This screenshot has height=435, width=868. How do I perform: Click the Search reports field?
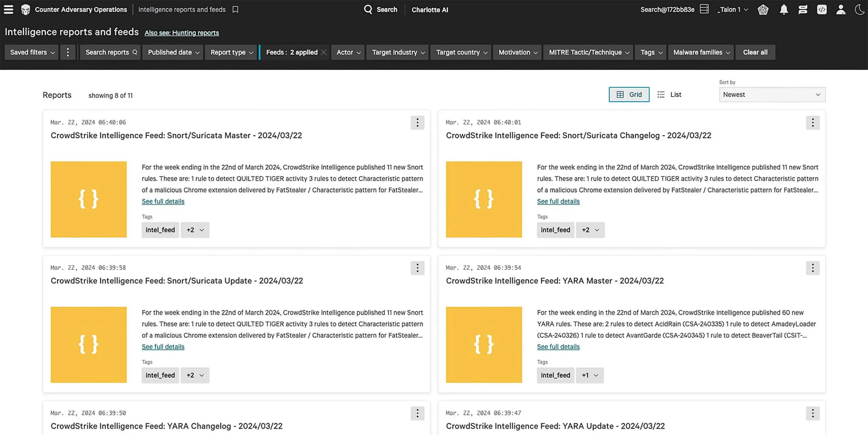(110, 52)
